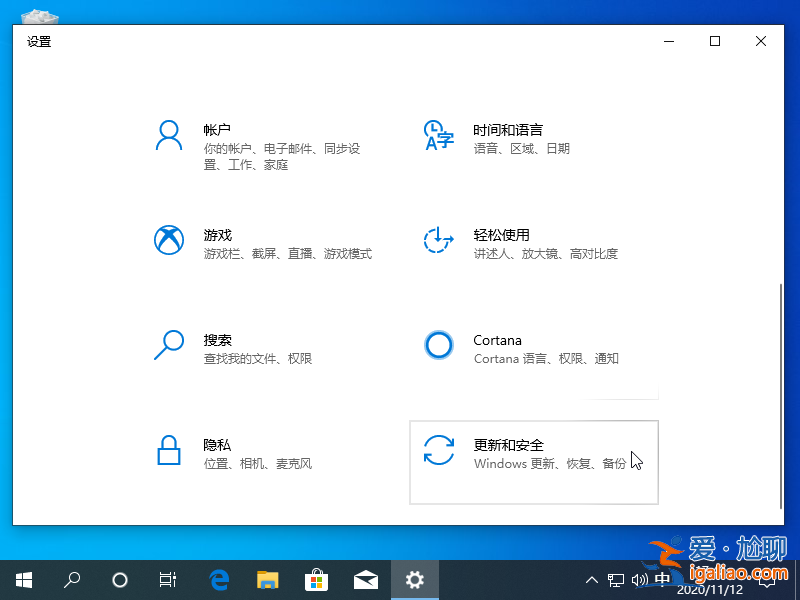Open Microsoft Store from the taskbar
The height and width of the screenshot is (600, 800).
coord(316,579)
